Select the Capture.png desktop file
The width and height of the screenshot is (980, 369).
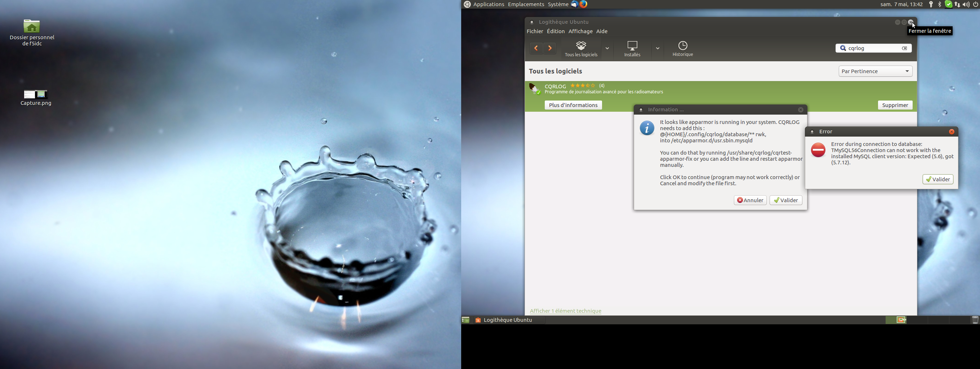[36, 98]
